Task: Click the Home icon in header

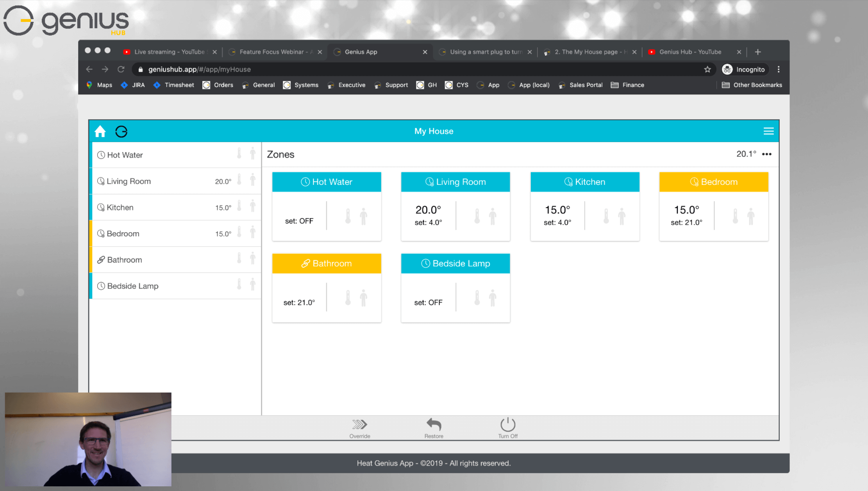Action: 100,131
